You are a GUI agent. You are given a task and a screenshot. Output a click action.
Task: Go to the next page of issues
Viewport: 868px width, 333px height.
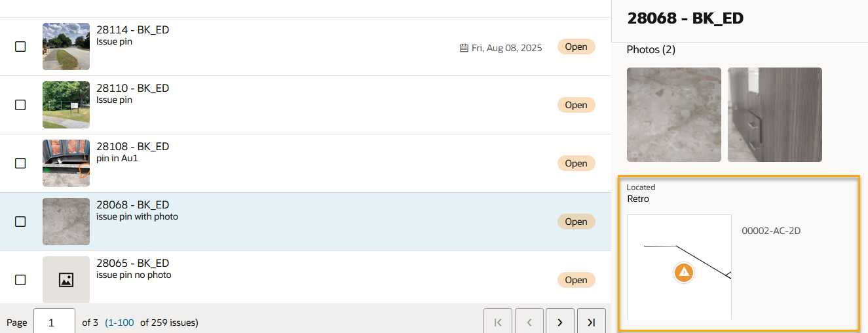coord(560,322)
